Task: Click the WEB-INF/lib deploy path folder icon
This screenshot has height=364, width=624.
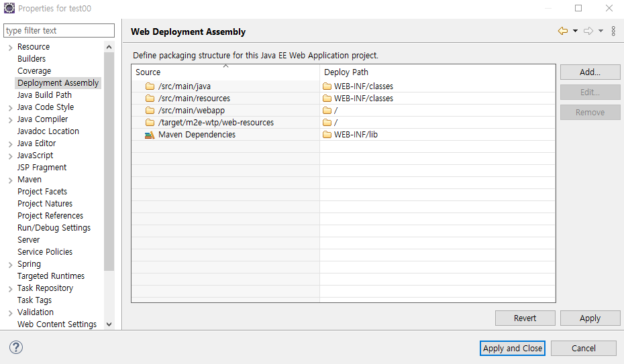Action: [x=327, y=135]
